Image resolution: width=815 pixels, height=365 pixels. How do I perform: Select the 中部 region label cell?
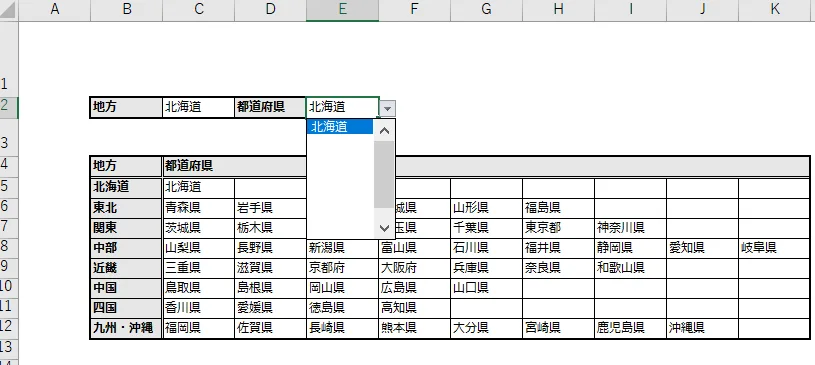(x=126, y=247)
